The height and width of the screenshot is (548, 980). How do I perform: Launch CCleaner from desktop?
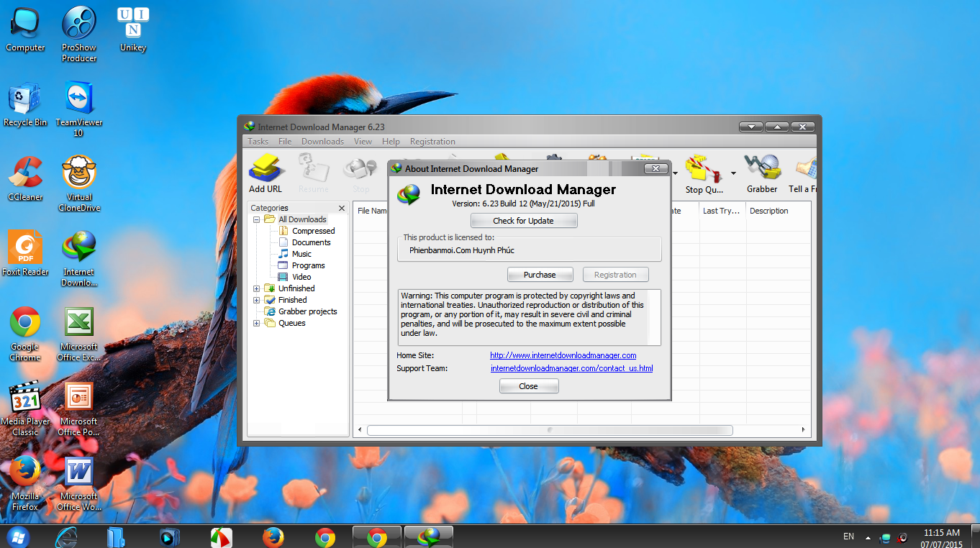[25, 179]
